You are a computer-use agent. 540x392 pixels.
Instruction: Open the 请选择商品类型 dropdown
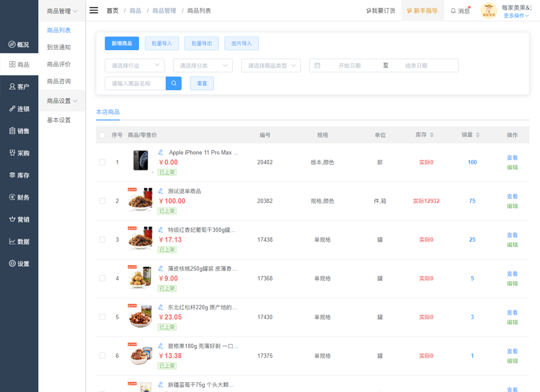click(271, 65)
